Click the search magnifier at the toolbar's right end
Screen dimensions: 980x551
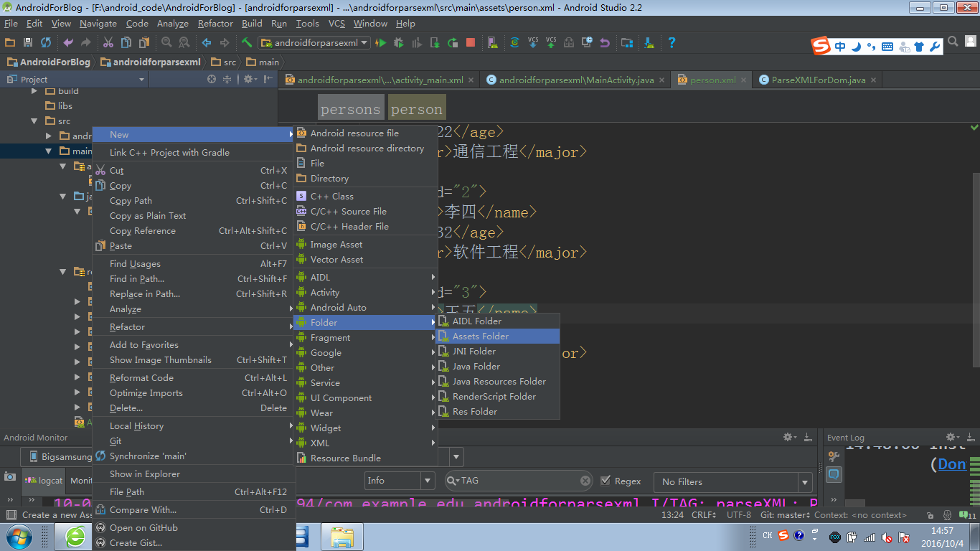[953, 42]
